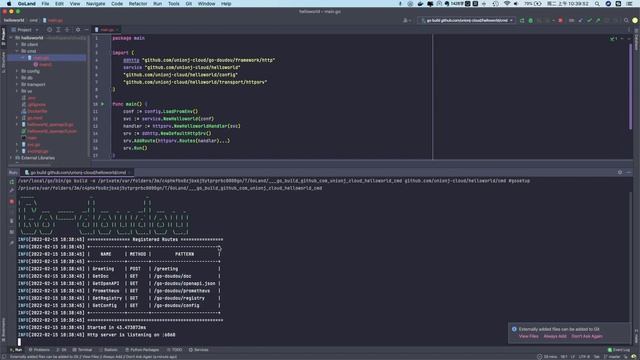This screenshot has height=360, width=640.
Task: Open the Refactor menu
Action: tap(138, 4)
